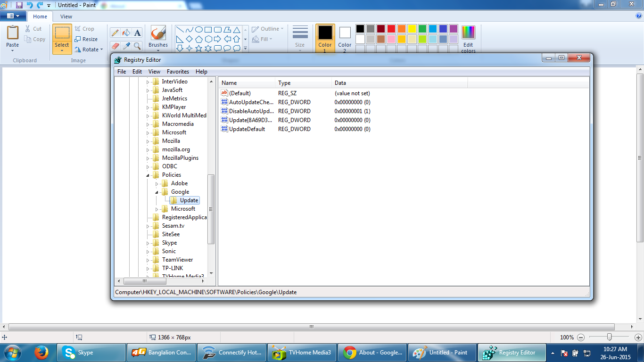
Task: Select the Color picker eyedropper tool
Action: point(126,46)
